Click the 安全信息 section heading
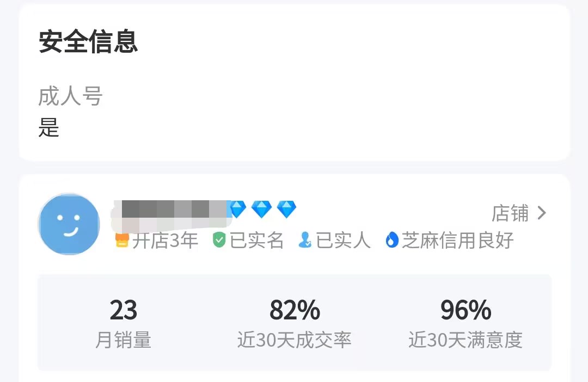The image size is (588, 382). [88, 42]
